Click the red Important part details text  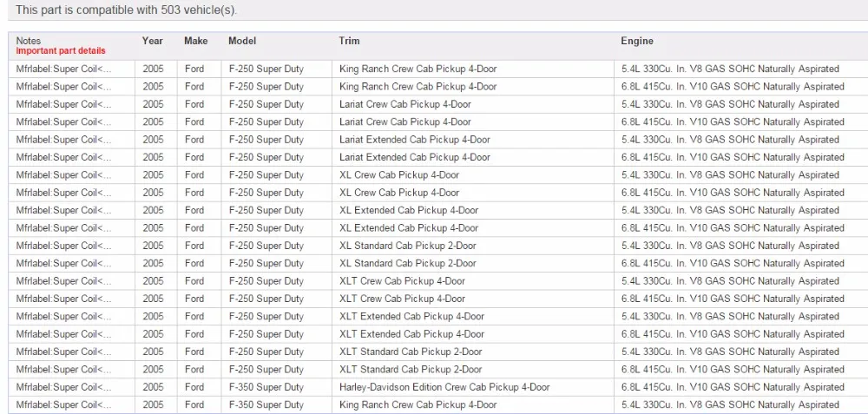(x=61, y=51)
